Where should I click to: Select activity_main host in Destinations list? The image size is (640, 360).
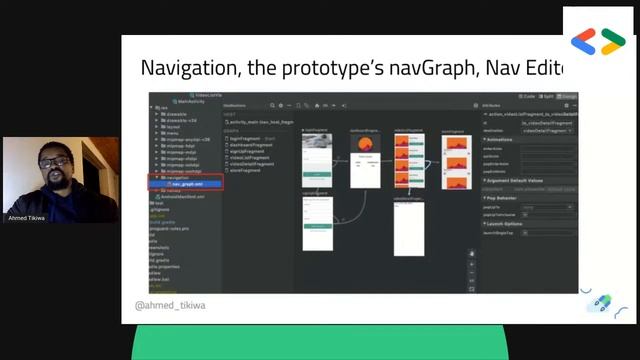260,122
